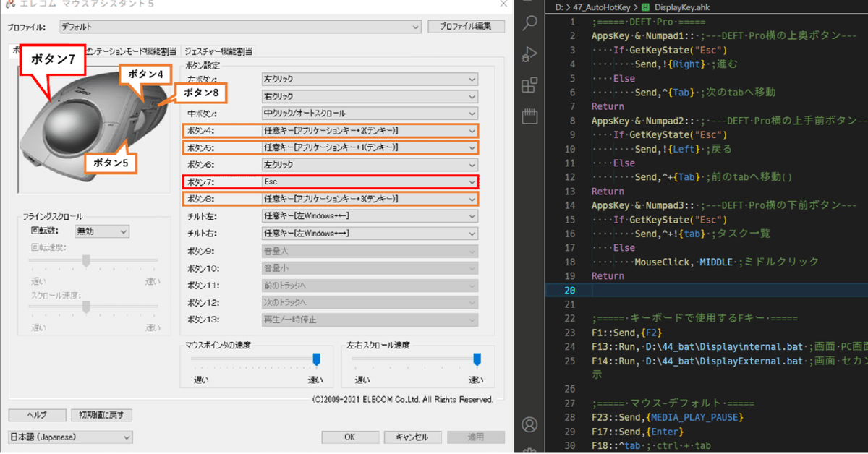Open the チルト左 dropdown
868x454 pixels.
(370, 216)
